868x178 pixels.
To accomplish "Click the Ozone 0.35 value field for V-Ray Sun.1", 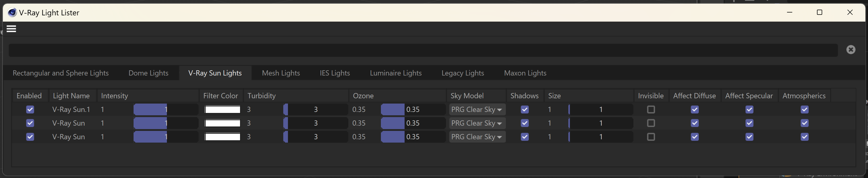I will click(359, 110).
